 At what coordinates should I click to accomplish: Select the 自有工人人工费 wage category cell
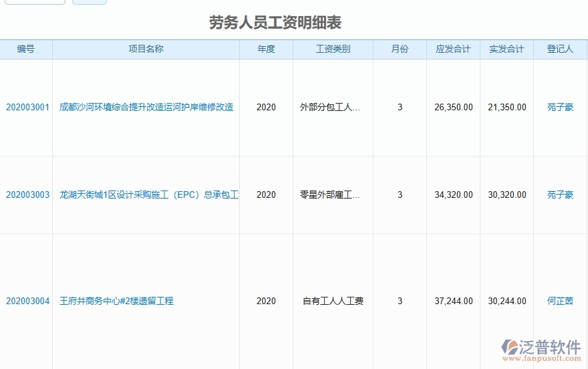tap(333, 301)
